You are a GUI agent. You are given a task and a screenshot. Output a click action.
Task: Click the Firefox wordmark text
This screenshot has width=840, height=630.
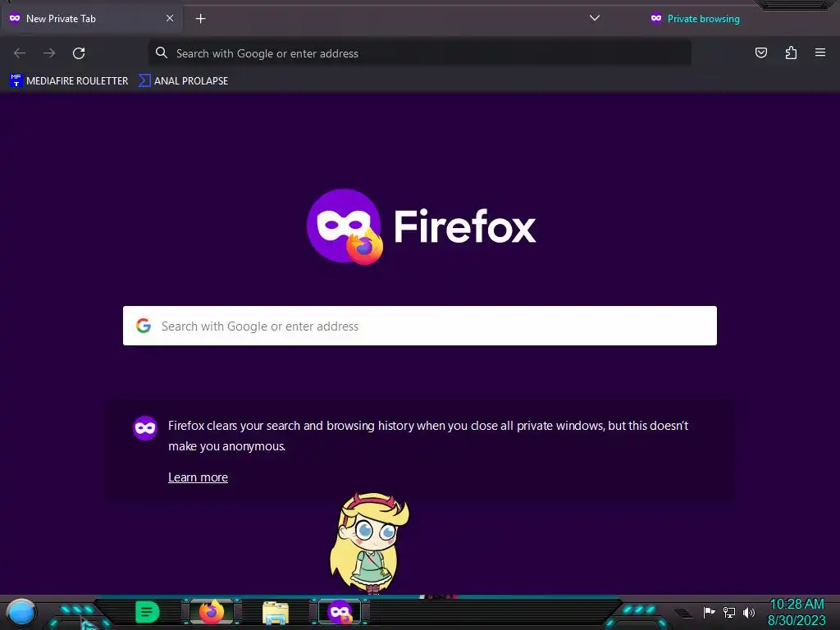[x=464, y=226]
